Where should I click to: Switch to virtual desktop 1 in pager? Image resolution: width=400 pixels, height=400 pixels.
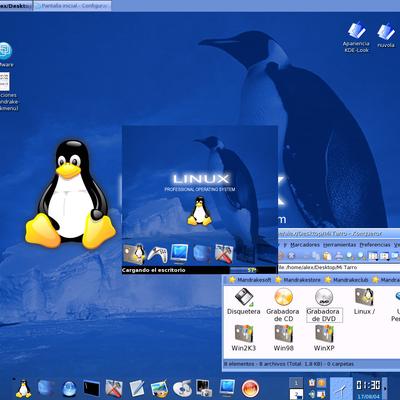pos(296,383)
